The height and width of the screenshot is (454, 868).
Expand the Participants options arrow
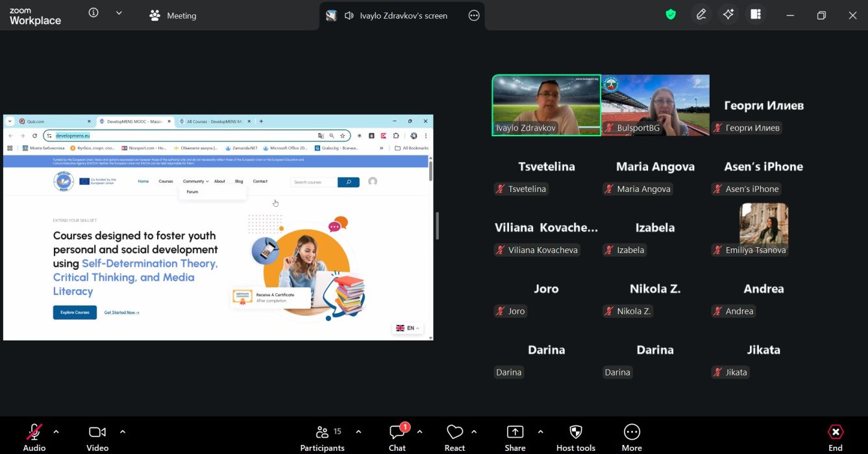358,431
